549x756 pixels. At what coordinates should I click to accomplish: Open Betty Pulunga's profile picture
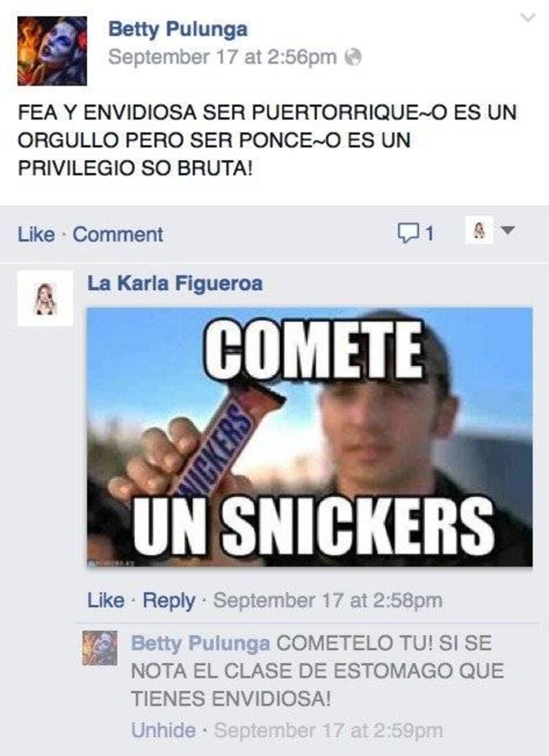pos(52,51)
